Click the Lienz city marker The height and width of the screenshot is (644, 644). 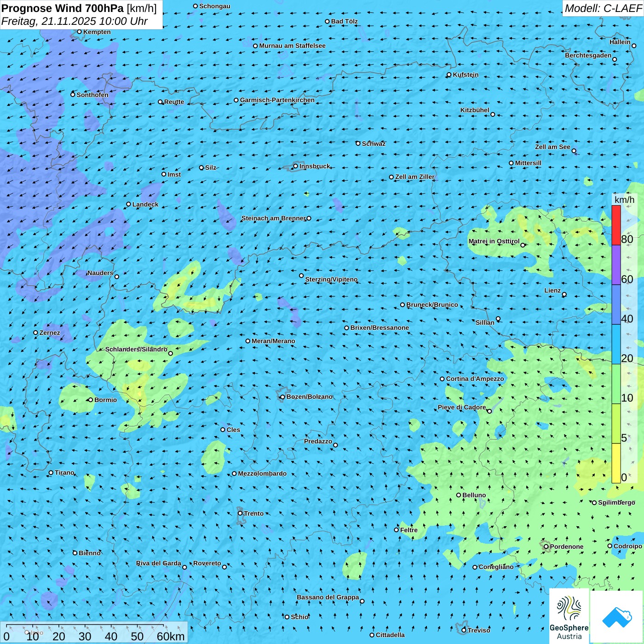click(x=564, y=294)
